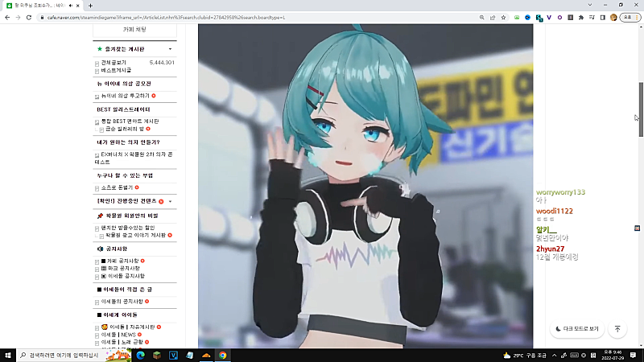This screenshot has height=362, width=644.
Task: Reload the page with the refresh icon
Action: [x=29, y=18]
